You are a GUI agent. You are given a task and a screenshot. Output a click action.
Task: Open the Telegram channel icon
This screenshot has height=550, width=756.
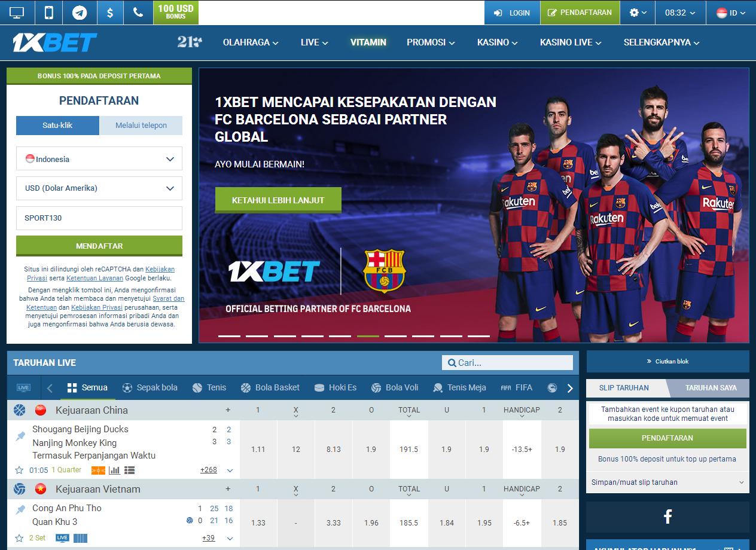(x=79, y=12)
